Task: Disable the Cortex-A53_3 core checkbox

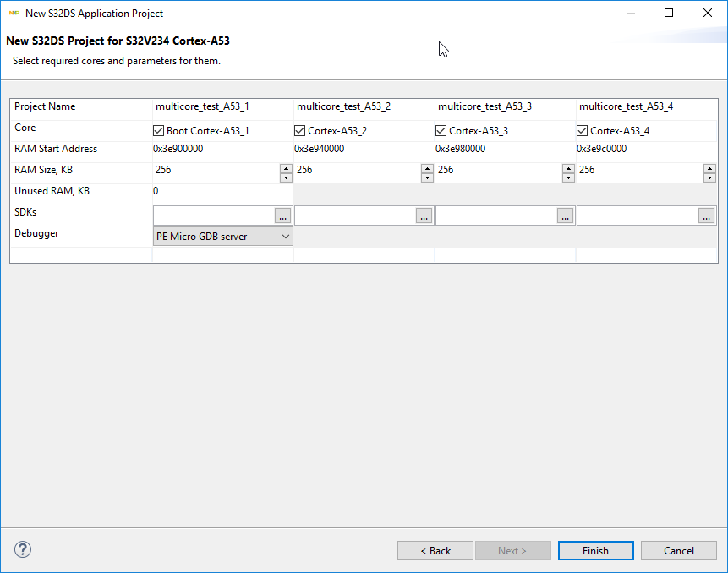Action: (441, 131)
